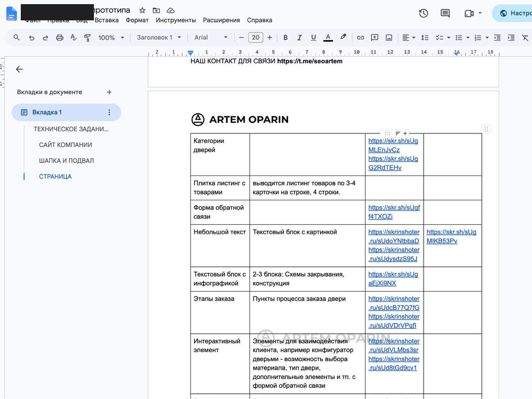Toggle underline formatting
Viewport: 532px width, 399px height.
coord(313,37)
